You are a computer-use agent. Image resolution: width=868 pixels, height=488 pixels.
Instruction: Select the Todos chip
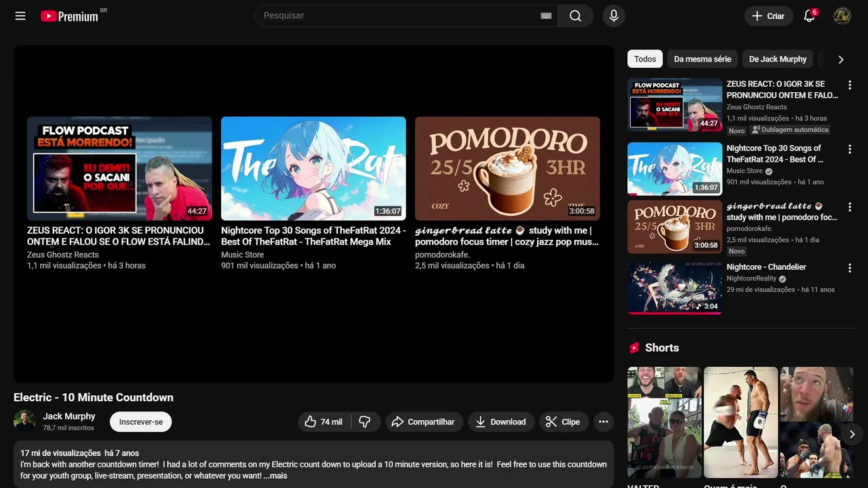coord(645,59)
